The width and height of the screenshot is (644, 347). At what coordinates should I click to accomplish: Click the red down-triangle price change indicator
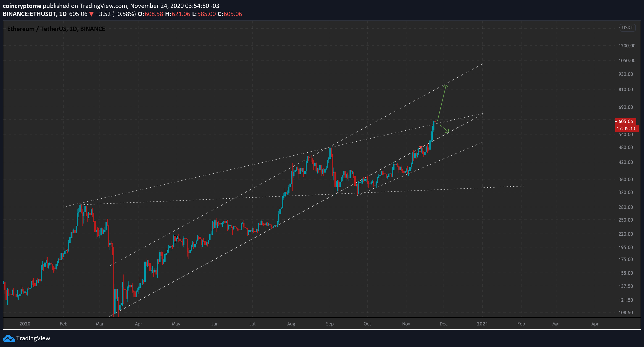click(91, 14)
